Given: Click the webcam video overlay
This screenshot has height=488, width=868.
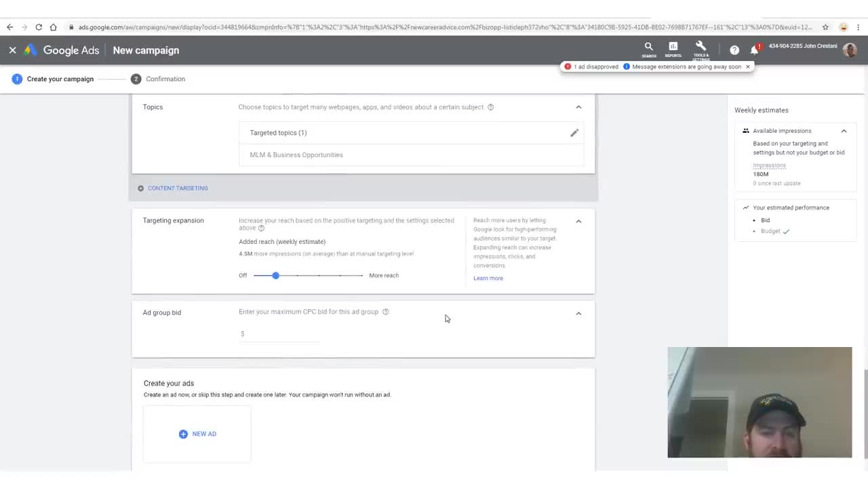Looking at the screenshot, I should pos(759,403).
